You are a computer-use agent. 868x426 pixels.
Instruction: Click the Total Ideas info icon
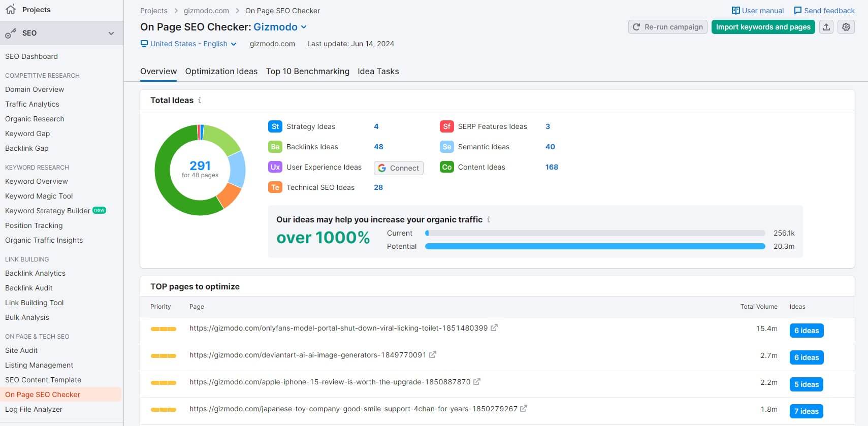200,100
